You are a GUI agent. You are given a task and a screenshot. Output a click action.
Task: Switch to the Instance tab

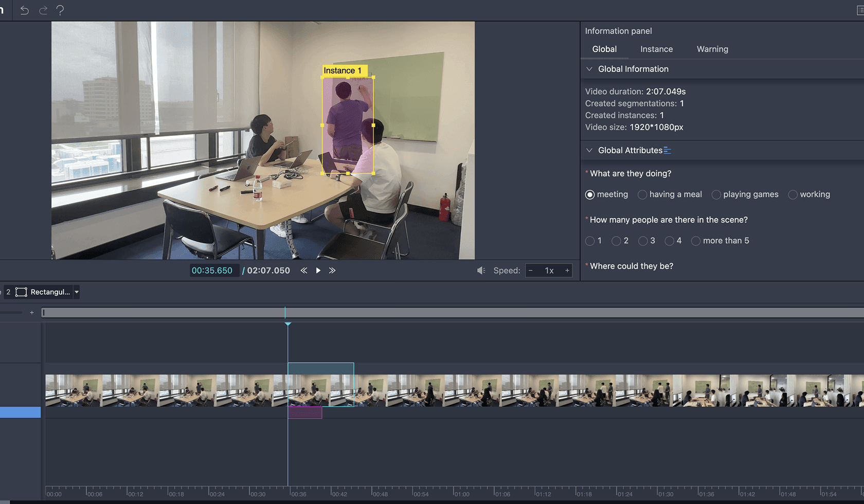pos(656,49)
